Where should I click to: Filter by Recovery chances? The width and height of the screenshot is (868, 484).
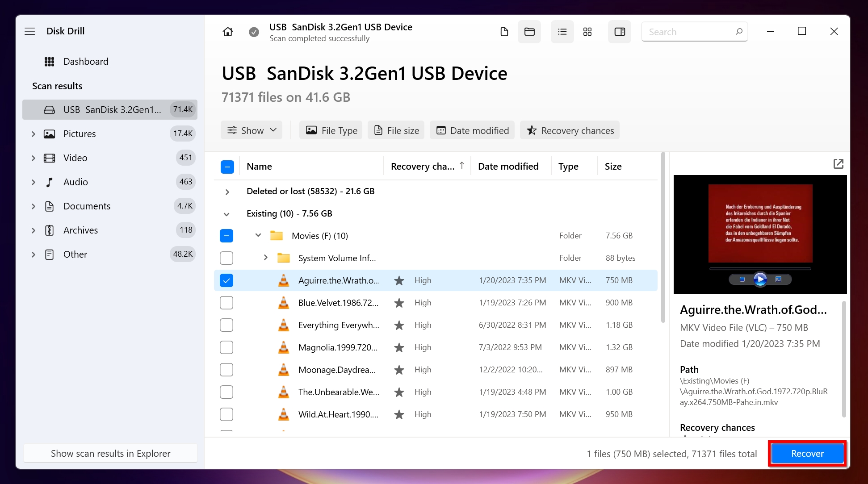point(570,130)
